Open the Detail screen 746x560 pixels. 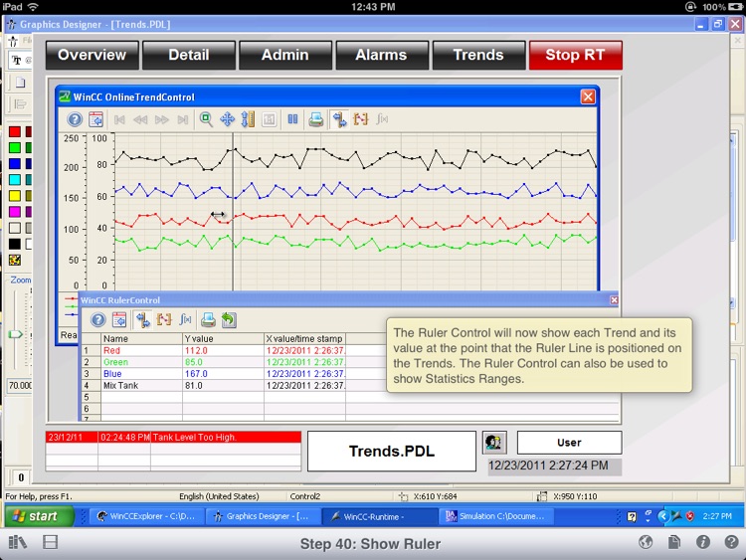tap(189, 55)
